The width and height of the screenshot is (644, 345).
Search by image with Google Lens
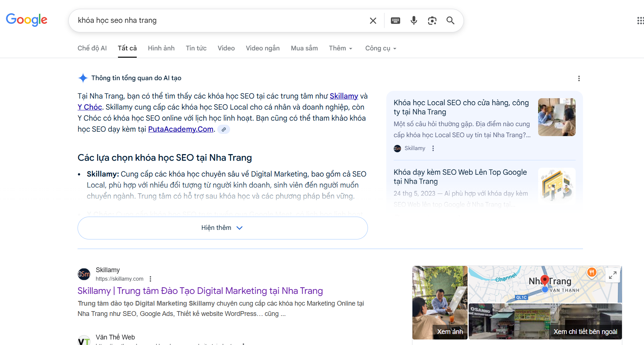(x=432, y=21)
